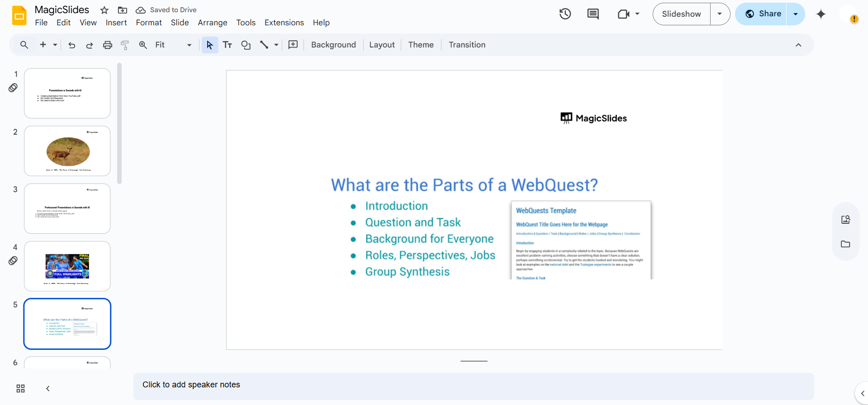Open the Extensions menu
The height and width of the screenshot is (405, 868).
click(x=284, y=23)
